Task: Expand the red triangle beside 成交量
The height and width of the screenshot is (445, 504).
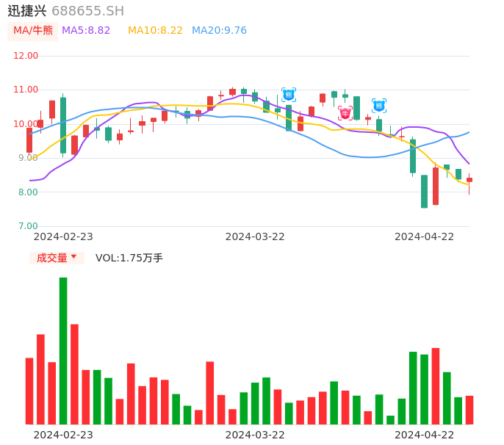Action: (73, 257)
